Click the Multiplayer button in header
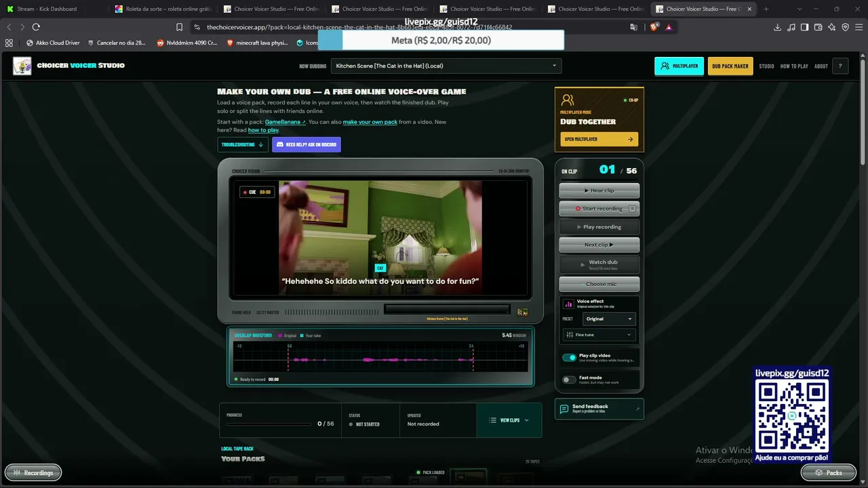The height and width of the screenshot is (488, 868). coord(679,66)
